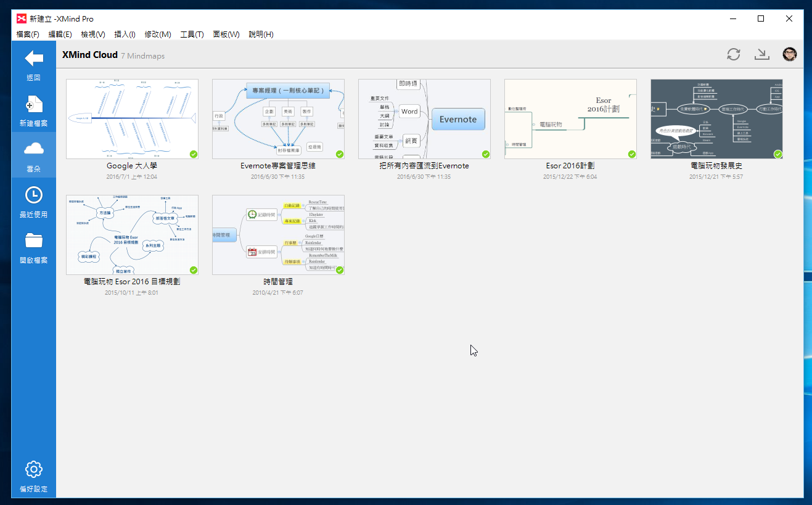The width and height of the screenshot is (812, 505).
Task: Click the 開啟檔案 folder icon
Action: [33, 240]
